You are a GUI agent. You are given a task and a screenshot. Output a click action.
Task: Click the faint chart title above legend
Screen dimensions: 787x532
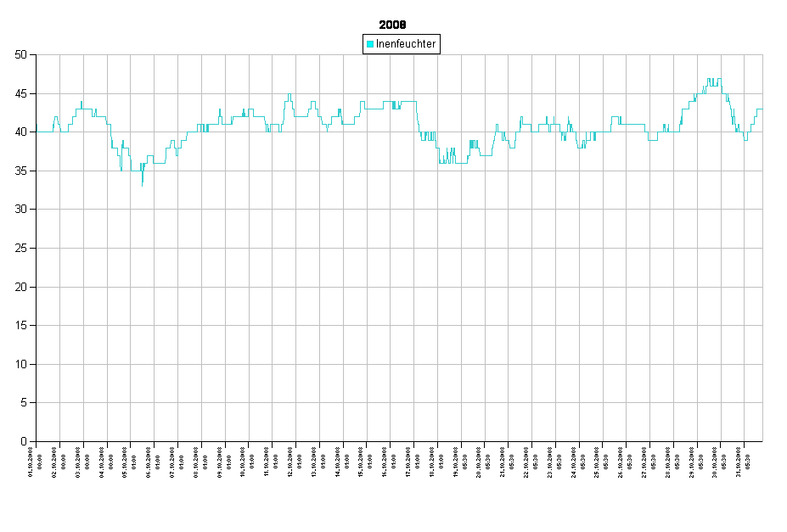[393, 24]
